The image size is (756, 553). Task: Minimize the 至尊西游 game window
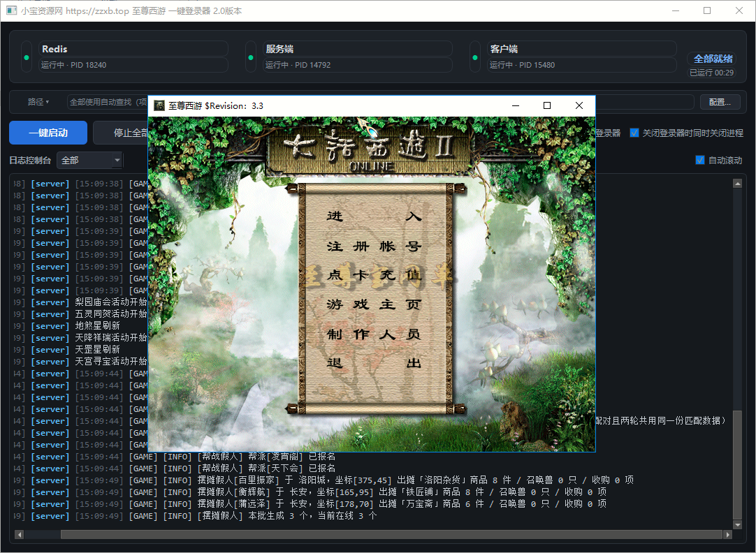(516, 105)
